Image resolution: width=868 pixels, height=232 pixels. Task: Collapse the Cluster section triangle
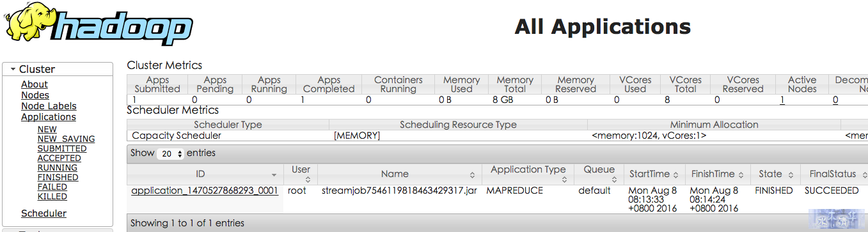coord(12,69)
